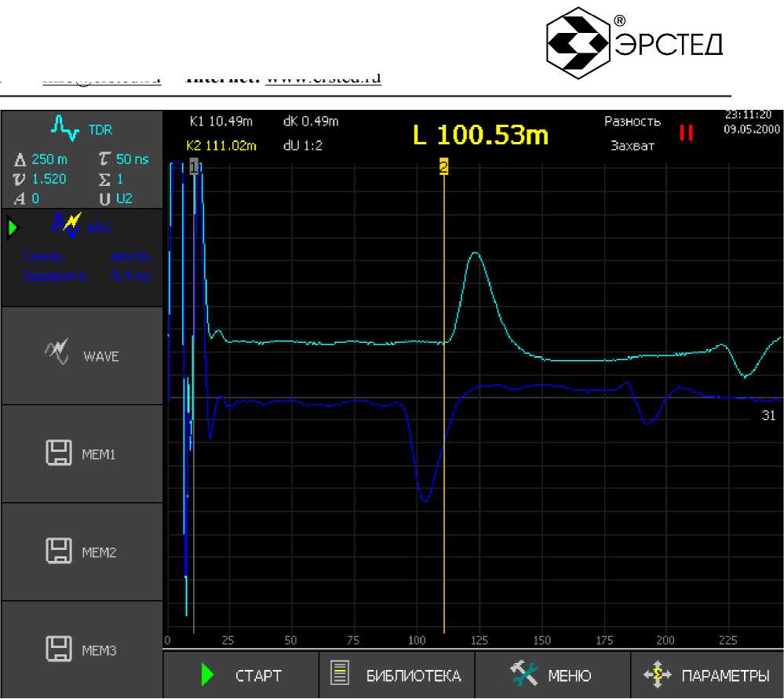Click the K2 111.02m readout
This screenshot has width=784, height=699.
(x=221, y=146)
